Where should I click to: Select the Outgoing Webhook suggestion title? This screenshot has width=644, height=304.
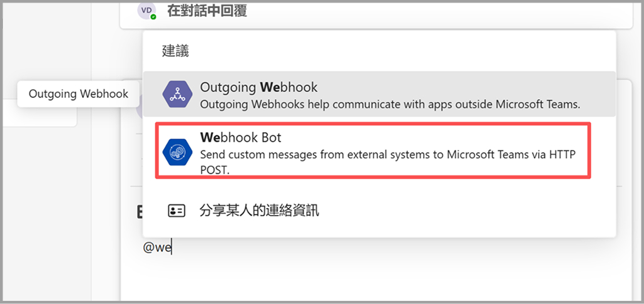pos(258,87)
